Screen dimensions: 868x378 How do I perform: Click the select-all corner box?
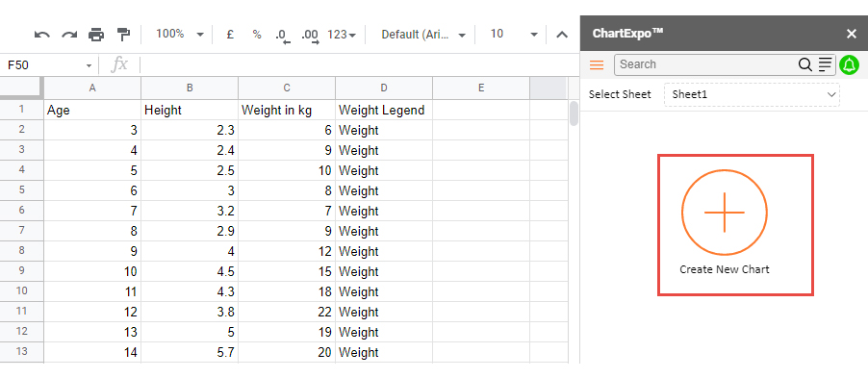21,88
